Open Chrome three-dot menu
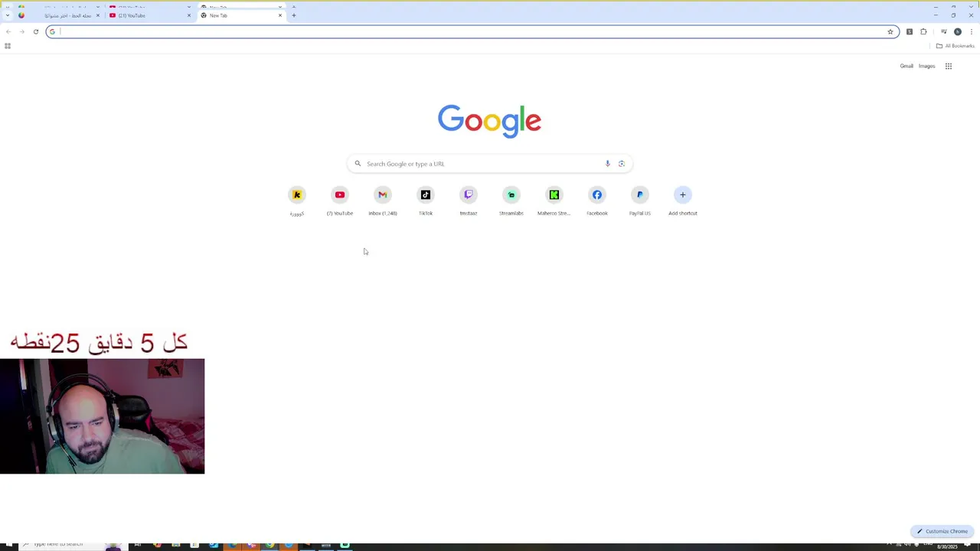Viewport: 980px width, 551px height. tap(972, 31)
